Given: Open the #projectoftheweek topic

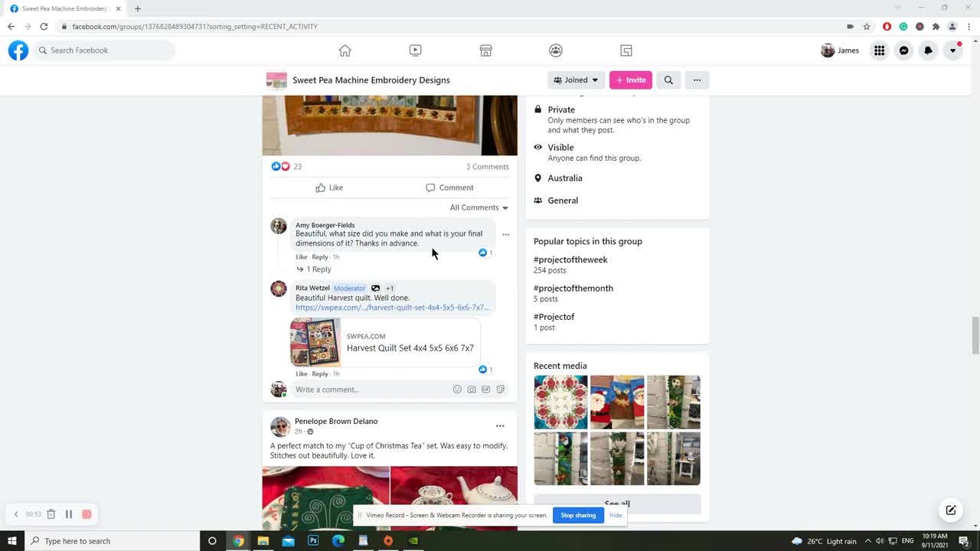Looking at the screenshot, I should (x=570, y=259).
